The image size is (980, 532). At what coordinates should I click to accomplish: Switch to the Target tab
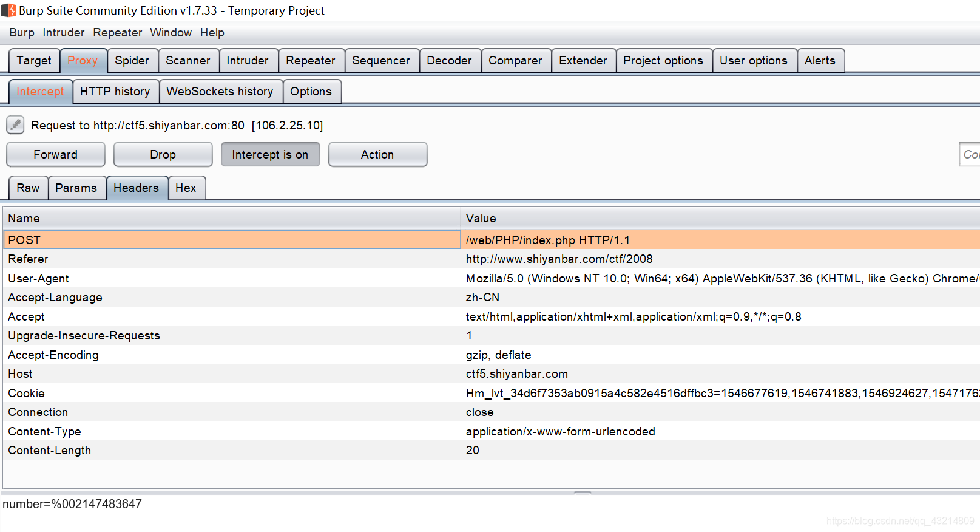click(x=34, y=61)
